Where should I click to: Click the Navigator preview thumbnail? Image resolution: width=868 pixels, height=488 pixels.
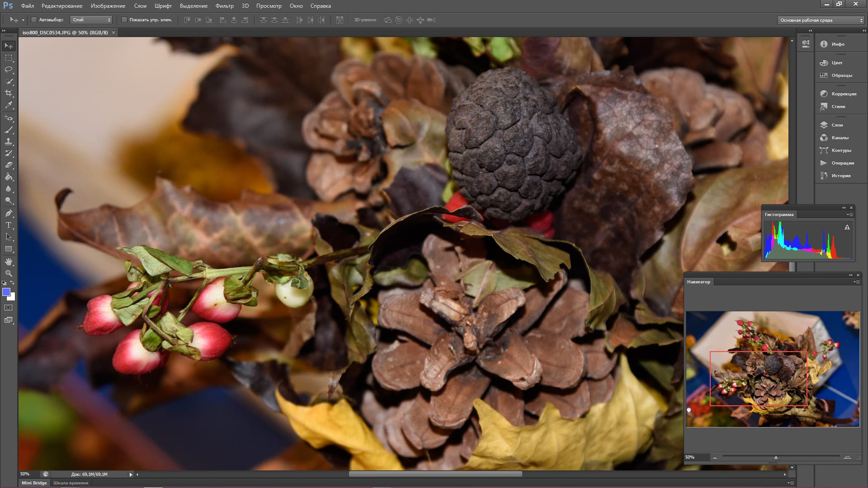pyautogui.click(x=772, y=369)
